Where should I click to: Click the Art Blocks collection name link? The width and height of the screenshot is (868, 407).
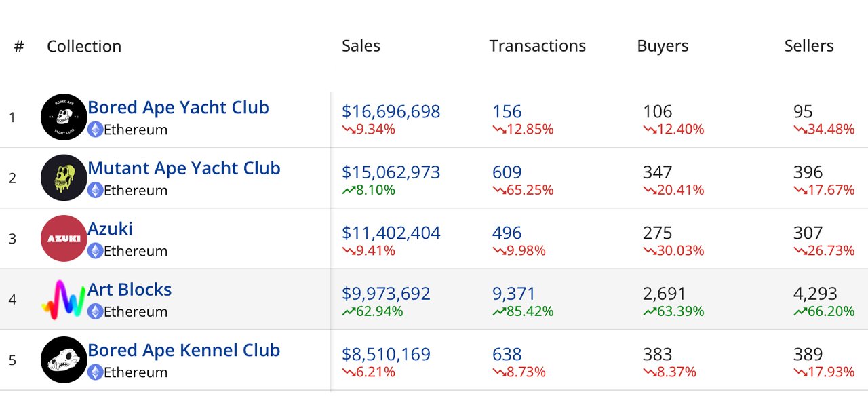[129, 289]
